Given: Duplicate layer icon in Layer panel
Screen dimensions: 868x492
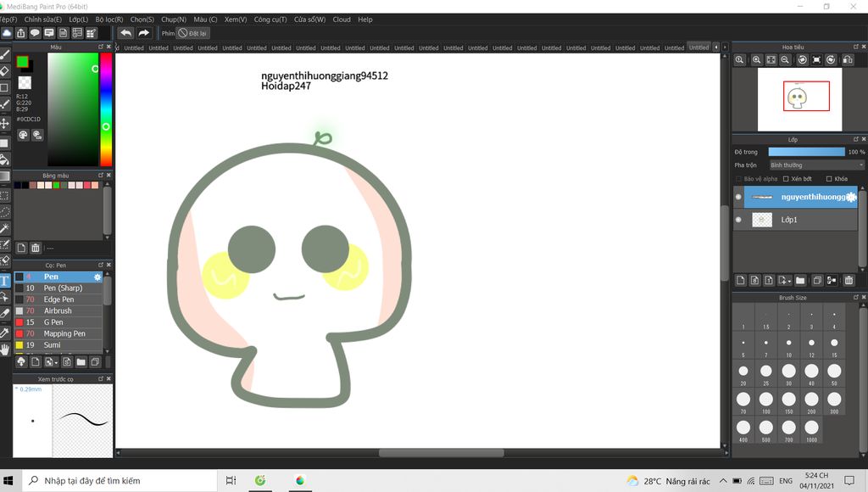Looking at the screenshot, I should (x=817, y=280).
